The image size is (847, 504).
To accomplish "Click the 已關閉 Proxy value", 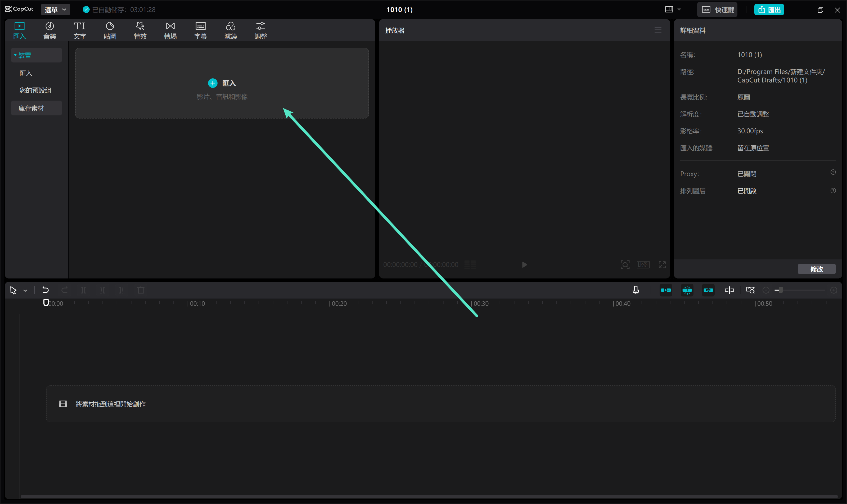I will pyautogui.click(x=747, y=174).
